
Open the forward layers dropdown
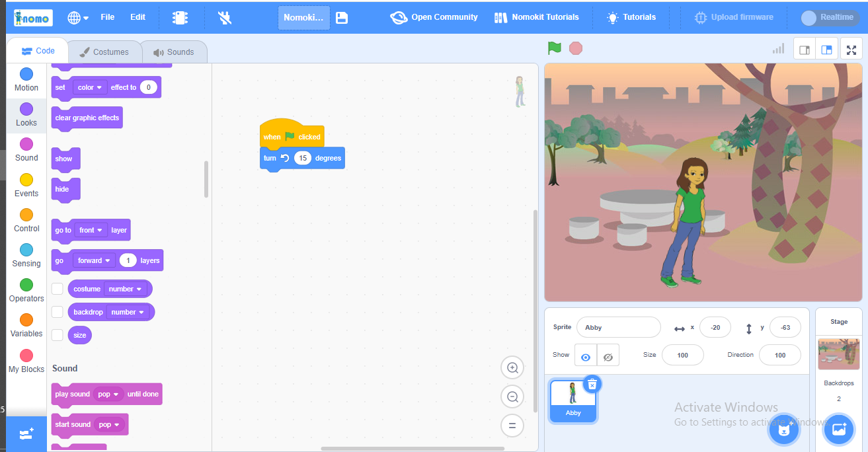pyautogui.click(x=94, y=260)
